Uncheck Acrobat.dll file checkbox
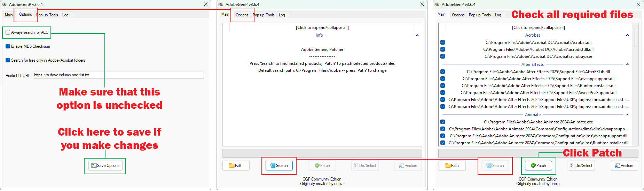 [x=442, y=43]
